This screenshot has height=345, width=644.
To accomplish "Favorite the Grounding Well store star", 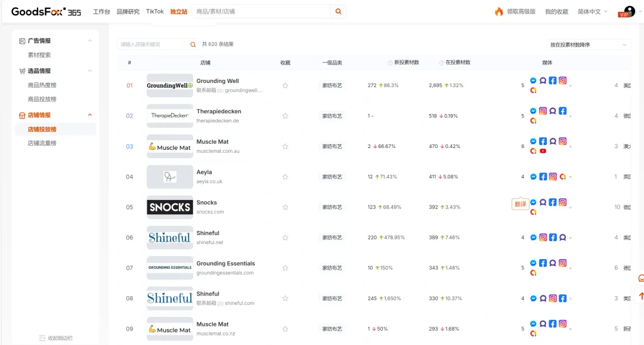I will click(x=285, y=85).
